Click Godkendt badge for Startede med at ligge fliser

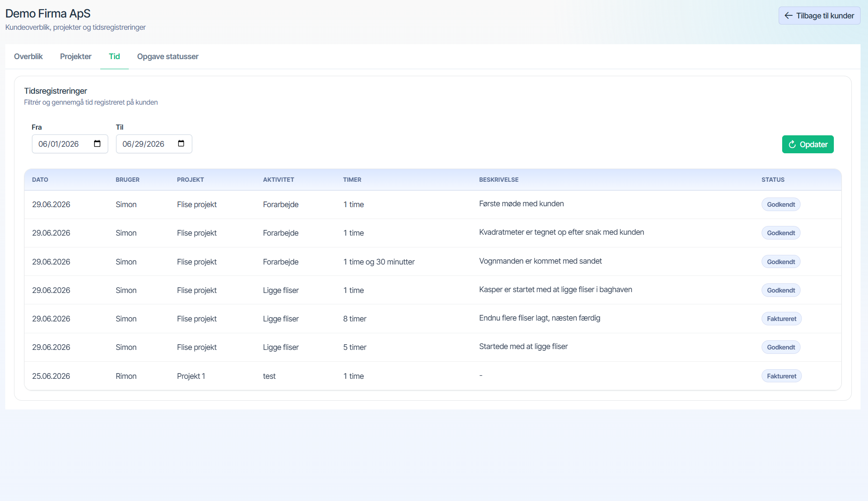click(781, 347)
